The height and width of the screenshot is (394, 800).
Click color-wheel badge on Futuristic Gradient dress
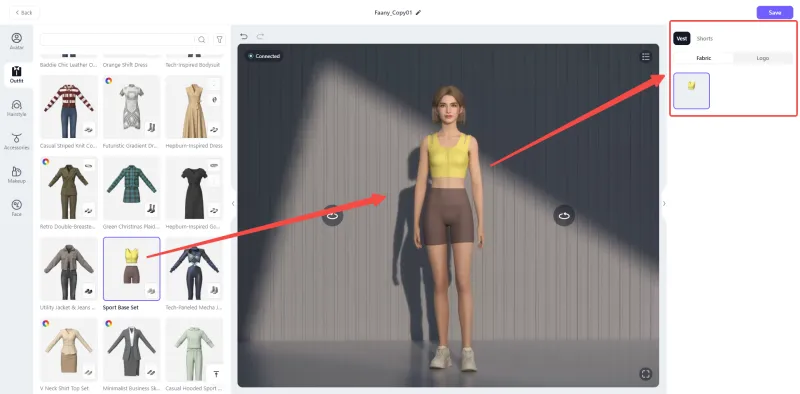tap(109, 81)
